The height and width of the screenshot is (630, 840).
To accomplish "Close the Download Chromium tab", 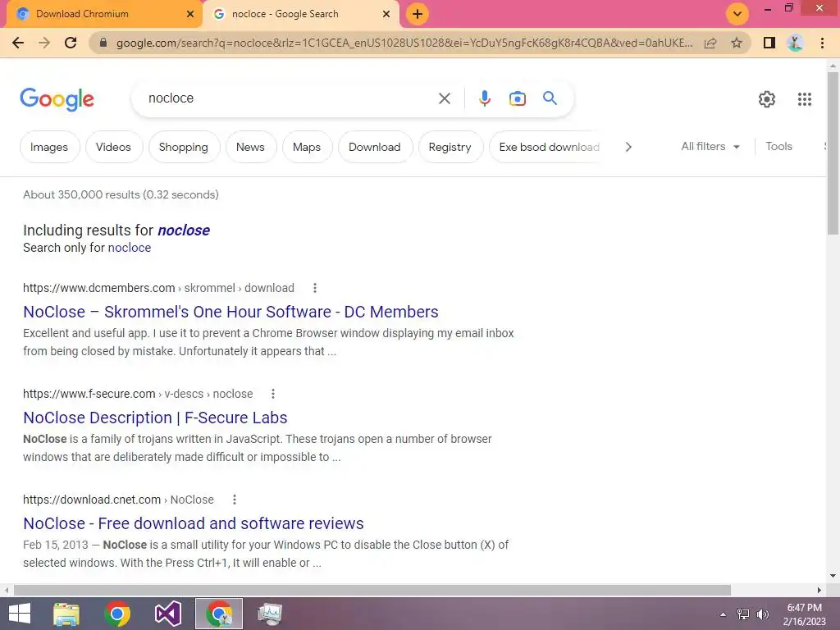I will pos(190,14).
